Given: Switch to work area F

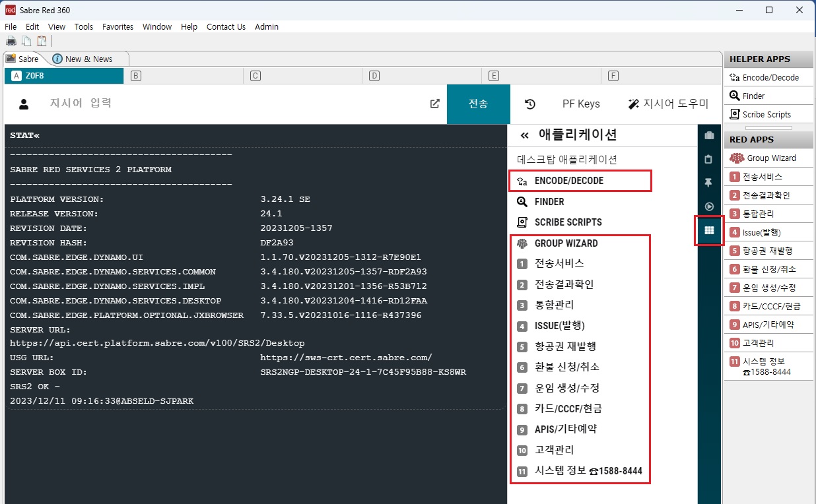Looking at the screenshot, I should point(660,76).
